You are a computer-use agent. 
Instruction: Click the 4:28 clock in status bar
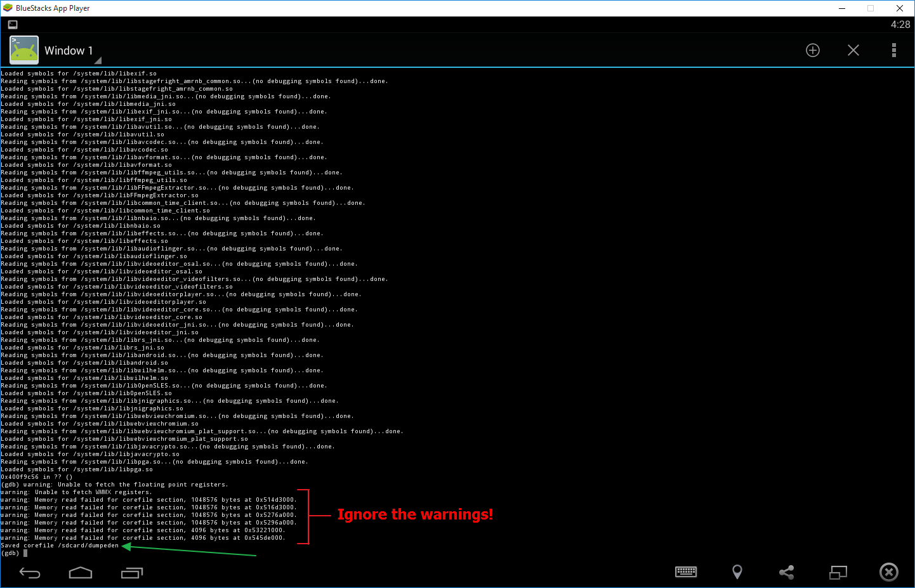900,25
